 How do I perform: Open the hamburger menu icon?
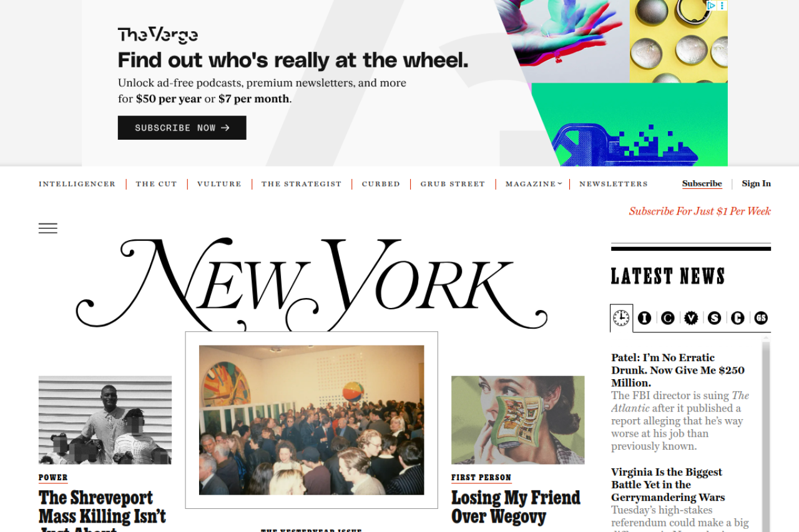click(x=48, y=228)
